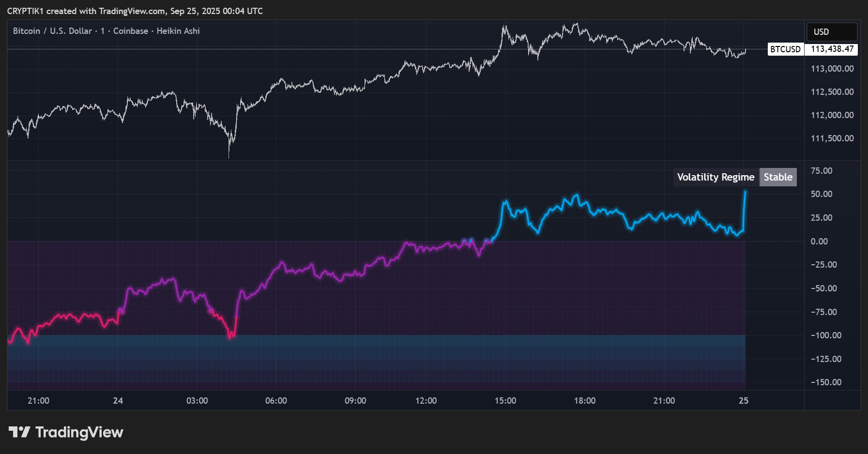868x454 pixels.
Task: Click the CRYPTIK1 created with TradingView.com header
Action: pos(135,11)
